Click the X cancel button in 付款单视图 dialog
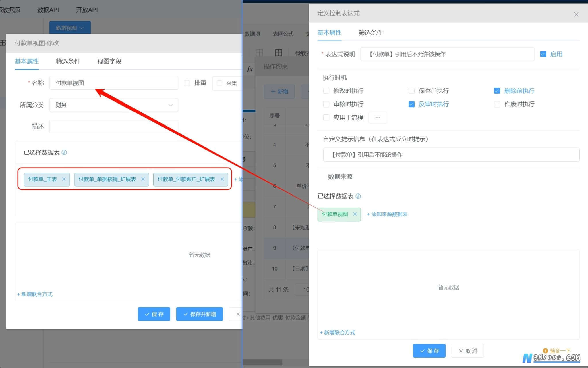The width and height of the screenshot is (588, 368). 236,314
